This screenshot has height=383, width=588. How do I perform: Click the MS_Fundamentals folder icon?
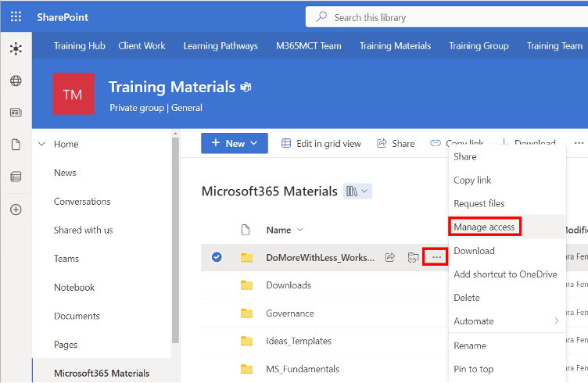247,369
